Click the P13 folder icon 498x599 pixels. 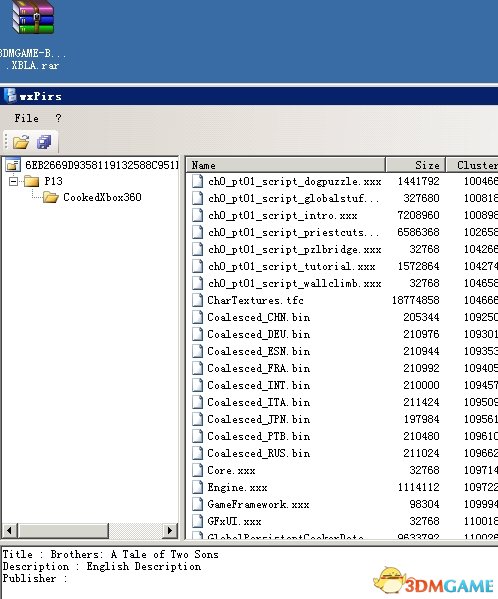(32, 181)
